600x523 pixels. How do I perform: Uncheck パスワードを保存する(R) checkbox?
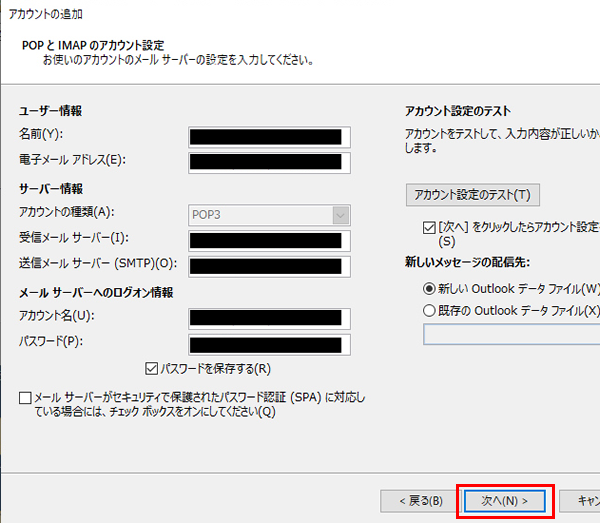(153, 367)
